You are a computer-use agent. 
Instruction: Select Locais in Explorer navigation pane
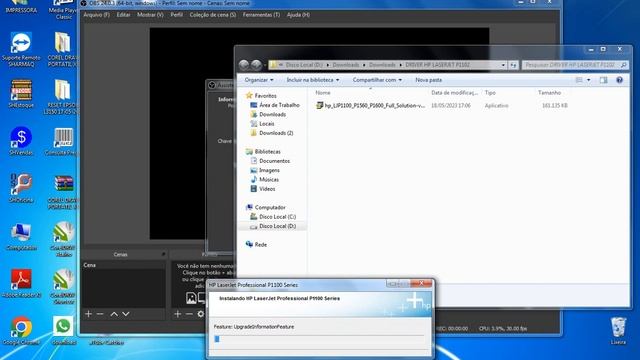pos(262,124)
